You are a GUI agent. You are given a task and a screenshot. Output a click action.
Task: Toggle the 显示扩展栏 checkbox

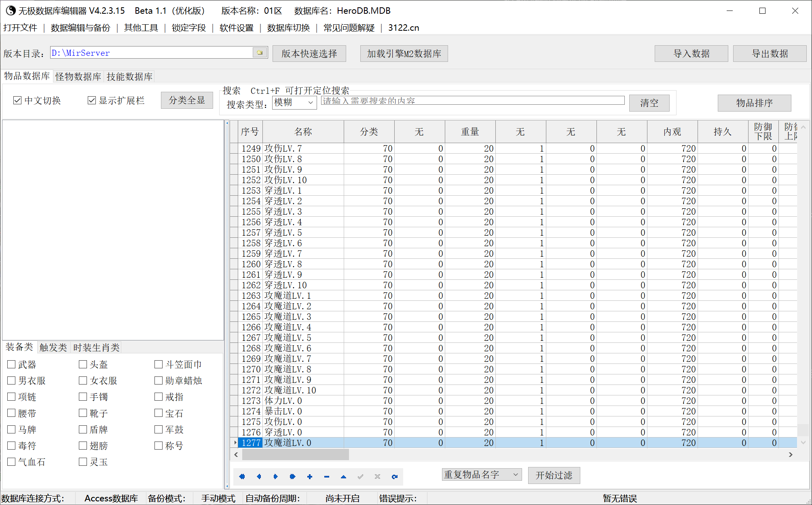tap(92, 100)
